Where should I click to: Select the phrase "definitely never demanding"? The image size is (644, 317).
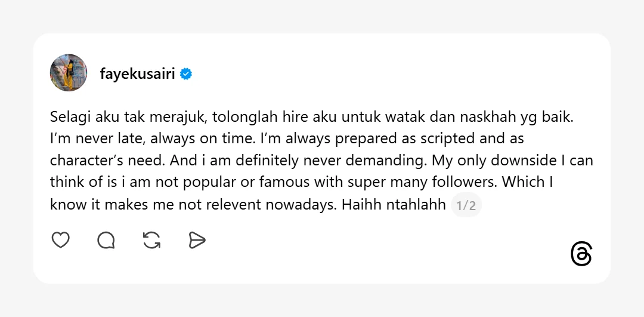point(340,161)
